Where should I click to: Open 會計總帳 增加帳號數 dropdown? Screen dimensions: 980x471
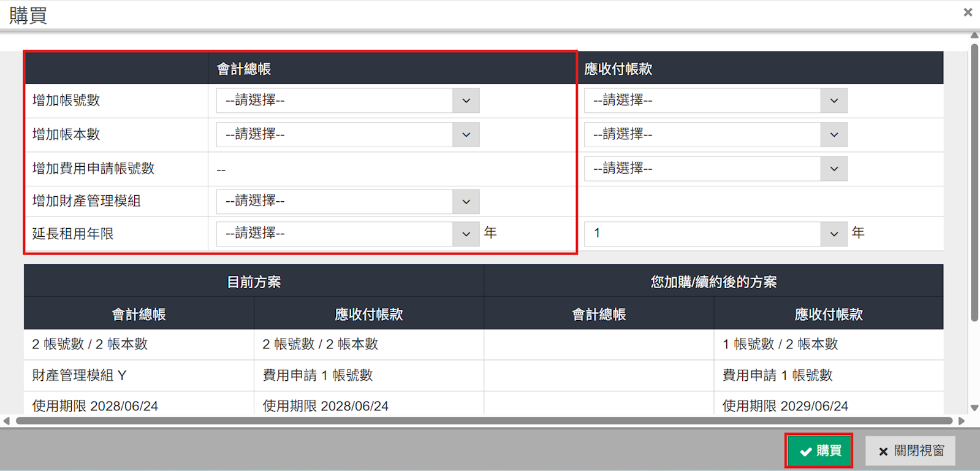[348, 101]
